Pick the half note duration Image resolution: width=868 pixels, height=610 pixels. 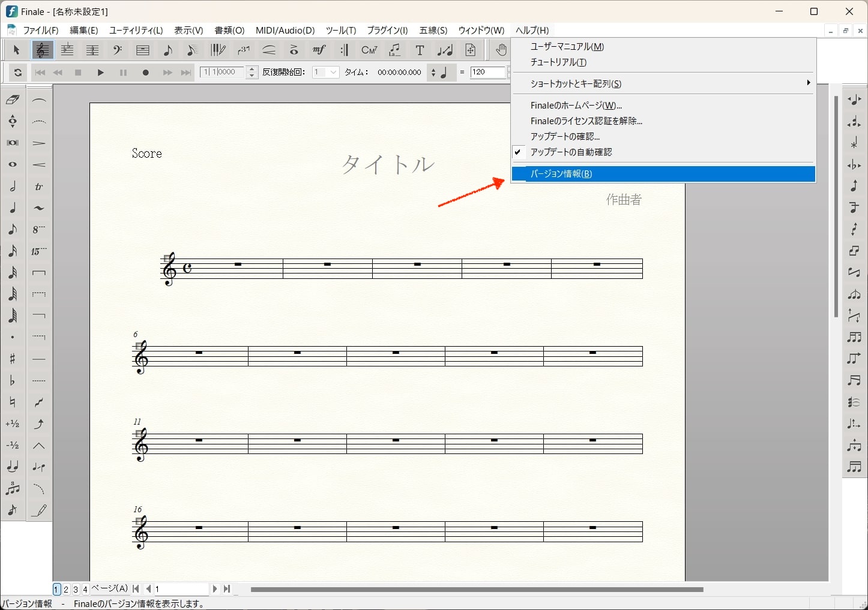pos(13,186)
